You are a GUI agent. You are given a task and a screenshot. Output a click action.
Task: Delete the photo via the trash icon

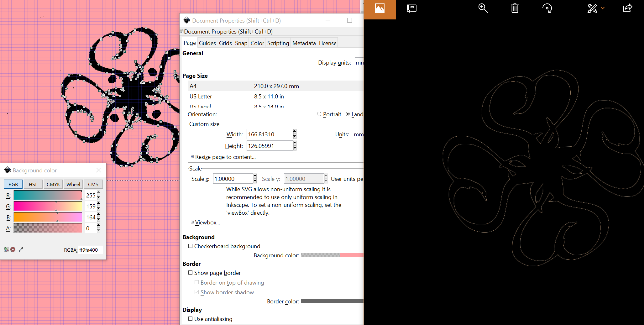(x=514, y=8)
